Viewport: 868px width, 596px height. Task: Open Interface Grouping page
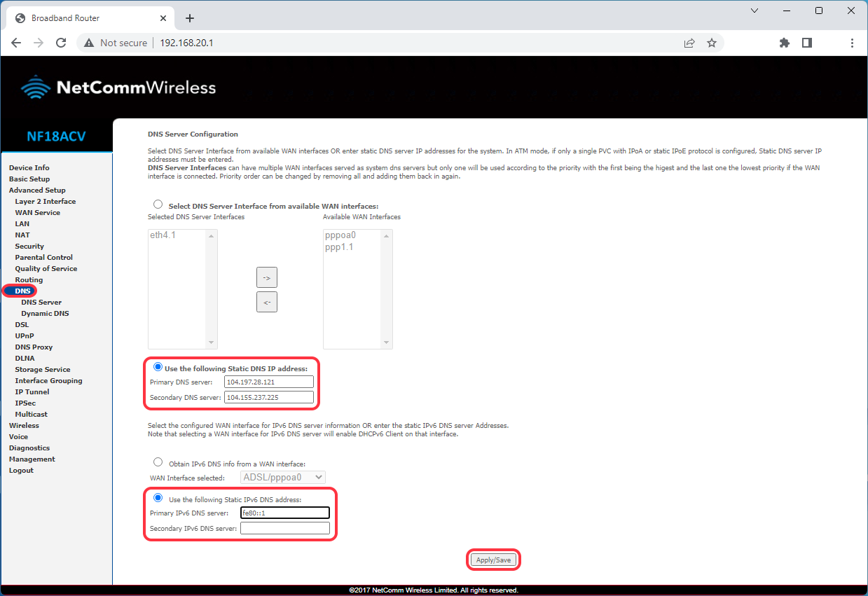click(48, 380)
